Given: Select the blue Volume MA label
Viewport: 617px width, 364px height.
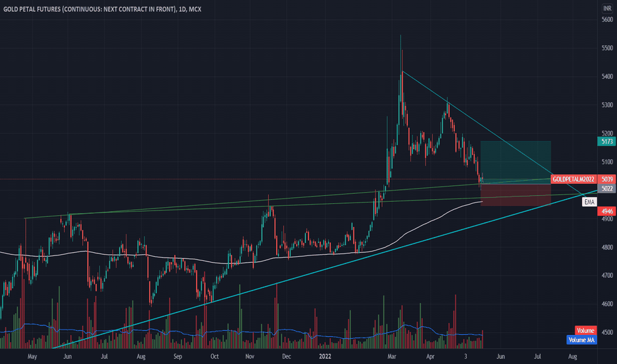Looking at the screenshot, I should pos(582,340).
